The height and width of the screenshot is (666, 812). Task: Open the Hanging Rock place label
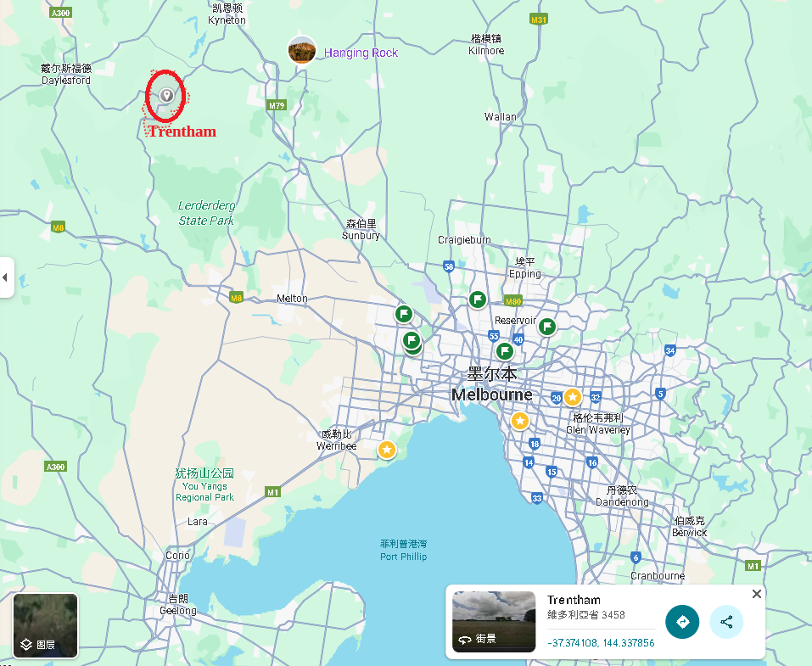(x=361, y=53)
